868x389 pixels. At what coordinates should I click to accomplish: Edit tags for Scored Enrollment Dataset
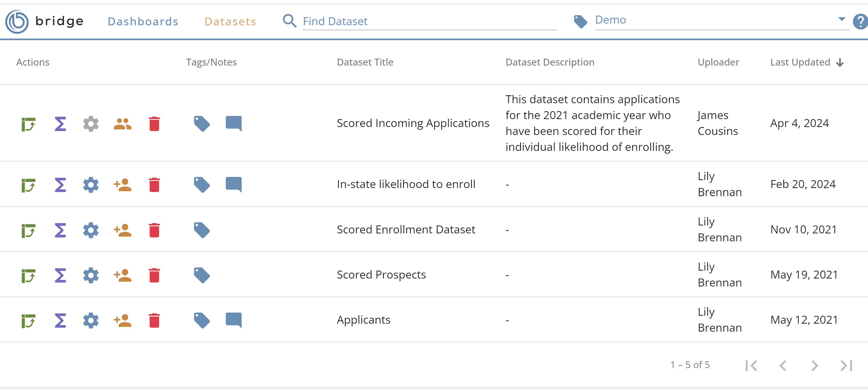(202, 230)
